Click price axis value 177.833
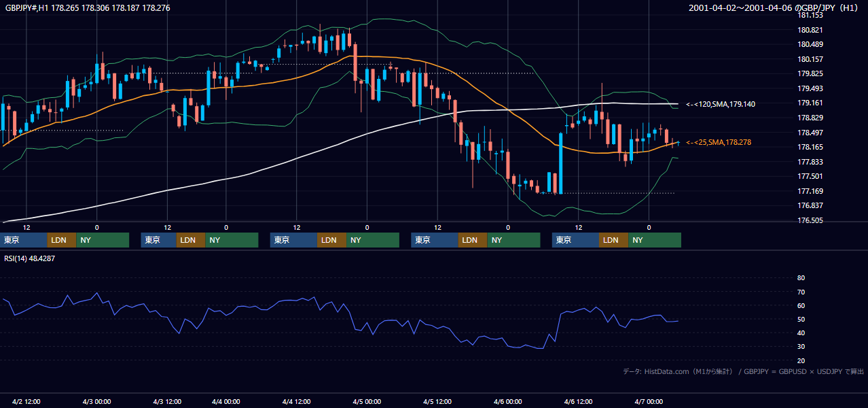The image size is (868, 408). 809,162
